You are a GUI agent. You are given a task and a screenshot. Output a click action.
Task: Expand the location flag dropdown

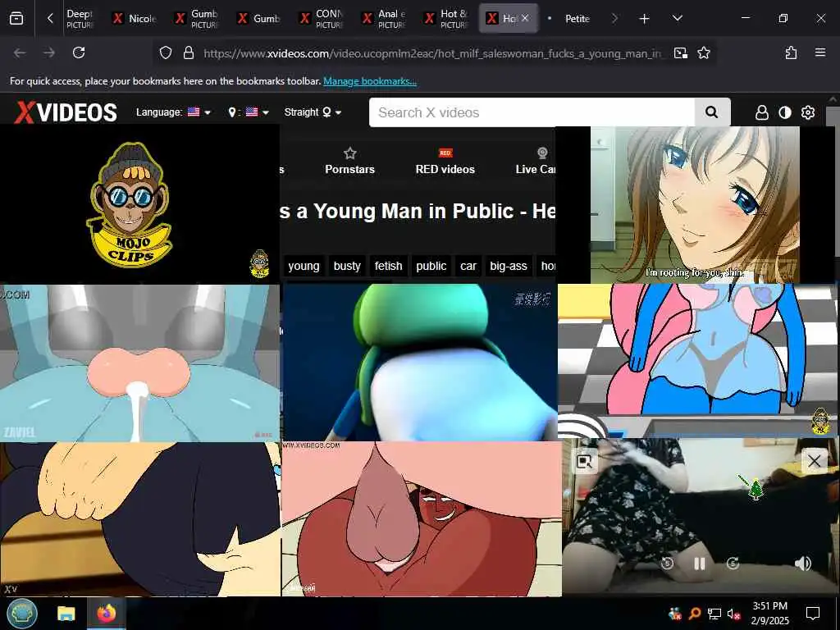click(x=248, y=112)
